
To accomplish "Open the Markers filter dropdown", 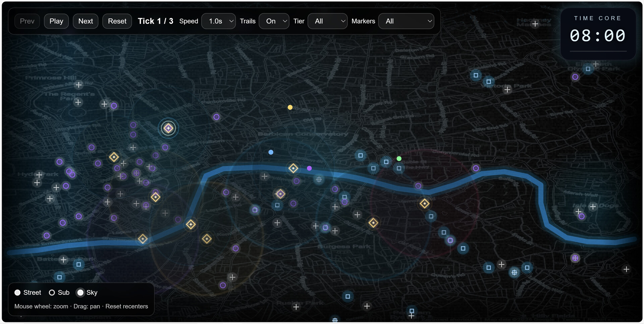I will pyautogui.click(x=406, y=21).
